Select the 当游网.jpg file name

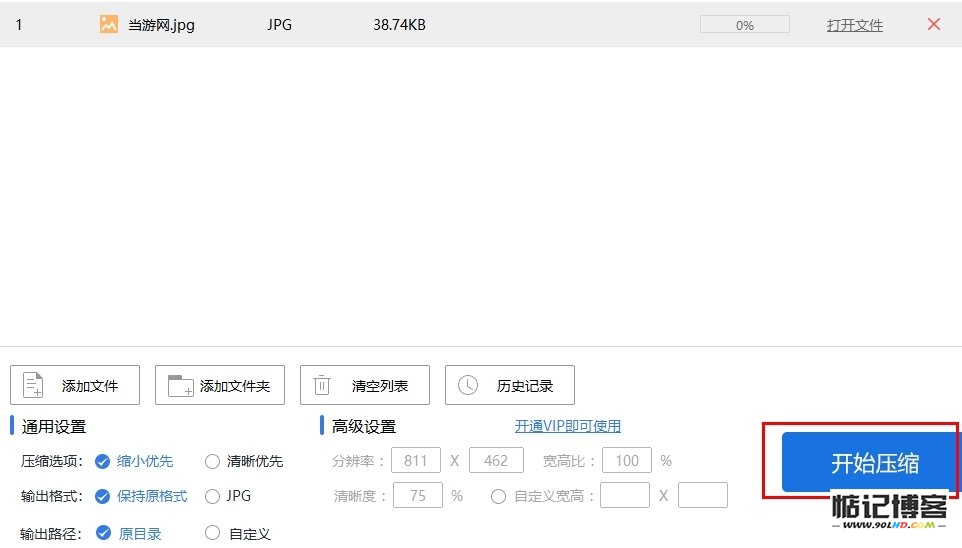[161, 25]
